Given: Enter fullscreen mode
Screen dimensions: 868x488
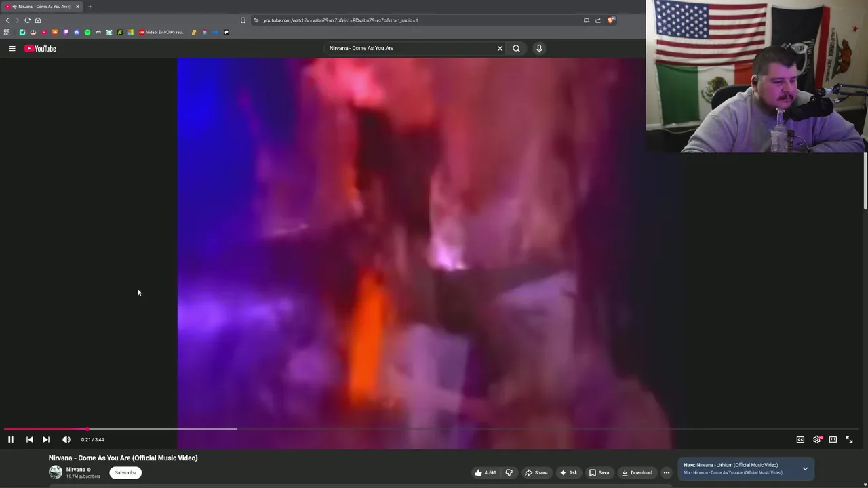Looking at the screenshot, I should (849, 439).
